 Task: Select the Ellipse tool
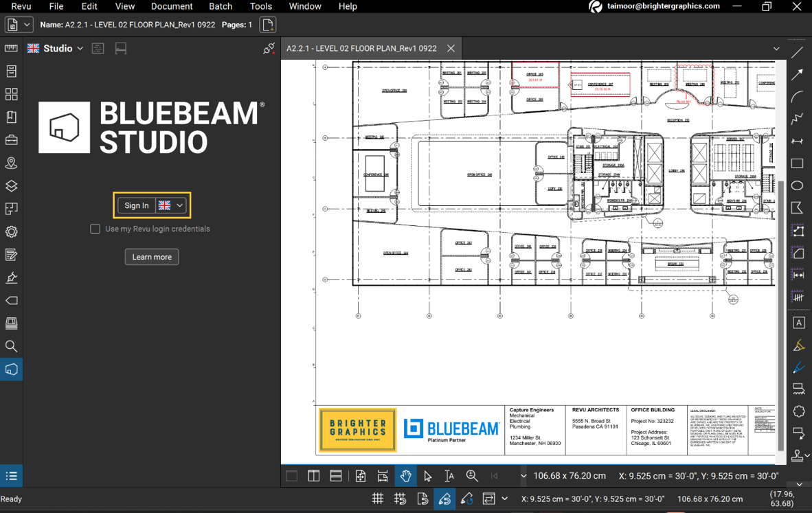[x=798, y=185]
